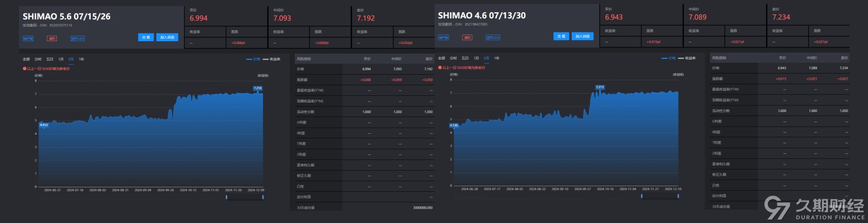Click 最差收益率(YTW) row in SHIMAO 4.6 table
Image resolution: width=868 pixels, height=223 pixels.
[780, 89]
